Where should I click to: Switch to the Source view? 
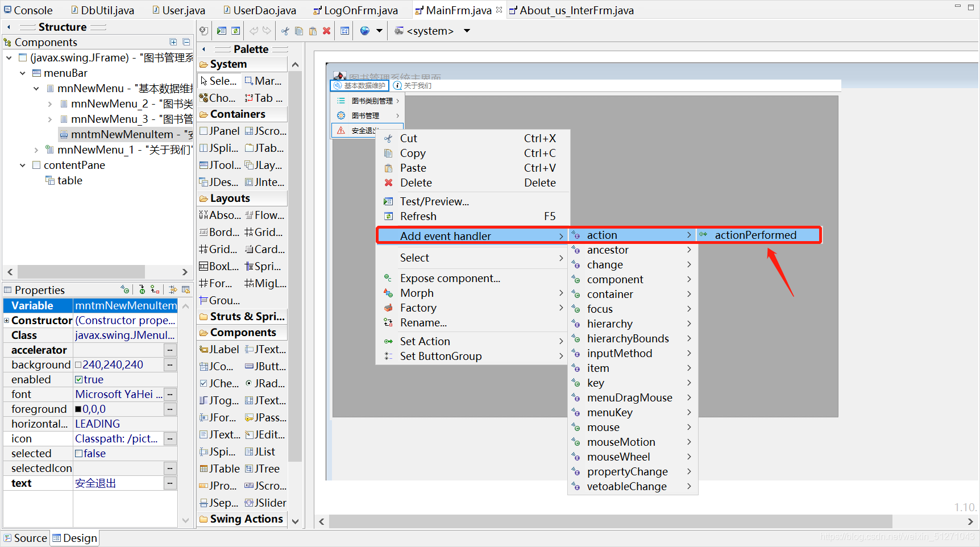click(x=25, y=538)
